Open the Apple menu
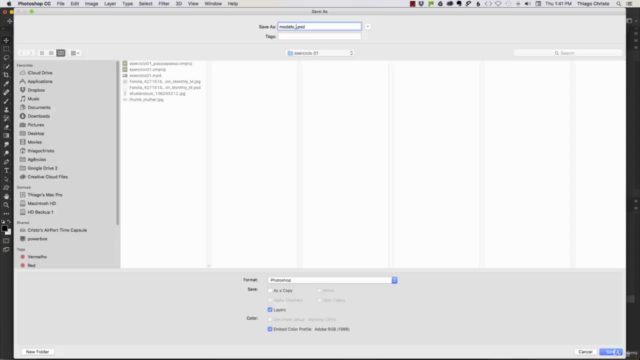Screen dimensions: 640x360 [x=9, y=4]
